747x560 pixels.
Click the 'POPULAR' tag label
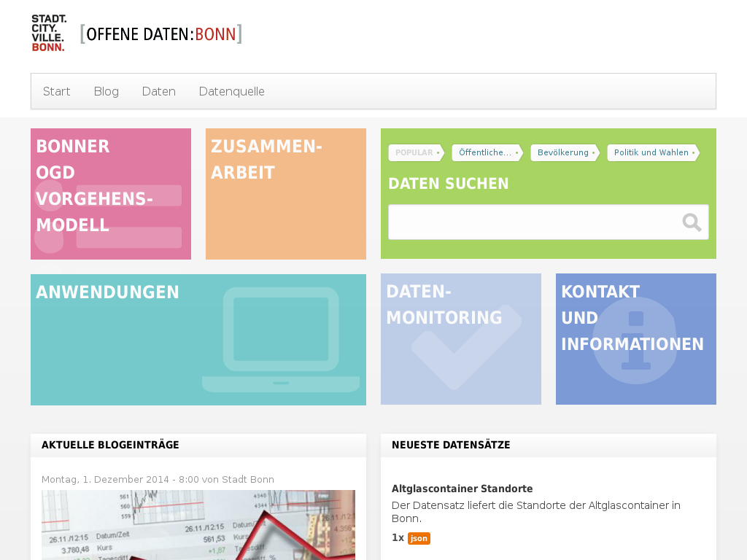coord(414,153)
